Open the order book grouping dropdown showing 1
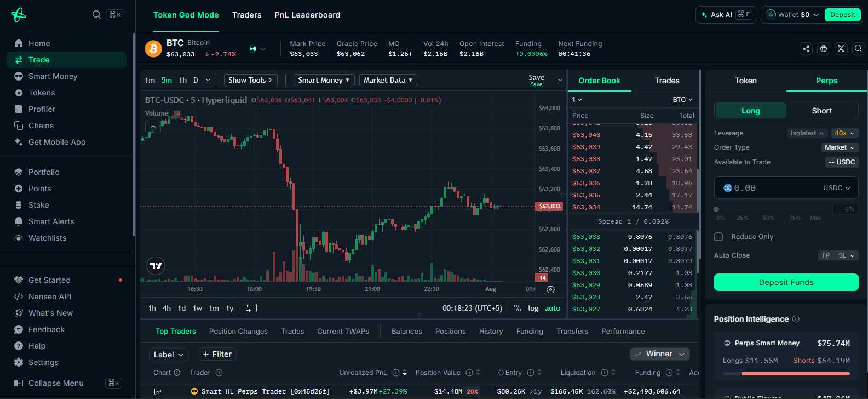The height and width of the screenshot is (399, 868). (x=577, y=100)
